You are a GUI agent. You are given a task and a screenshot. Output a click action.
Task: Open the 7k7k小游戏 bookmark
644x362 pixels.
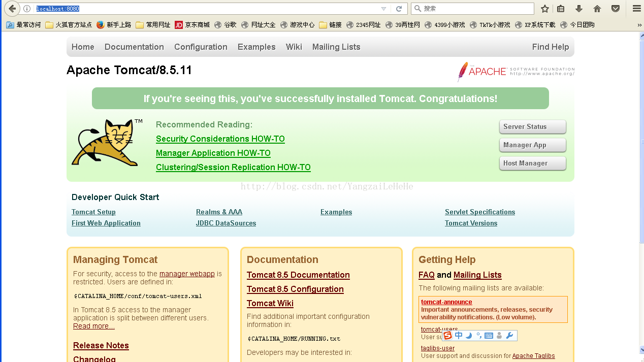pos(490,24)
